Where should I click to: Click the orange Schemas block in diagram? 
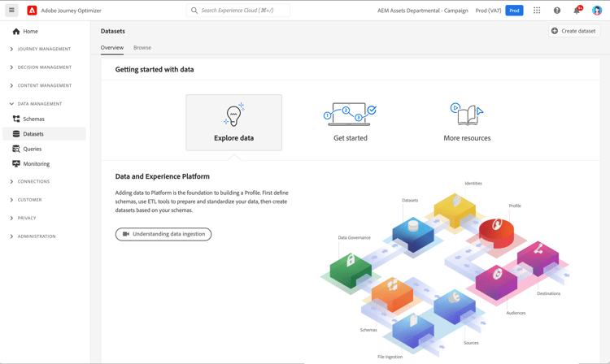(392, 294)
